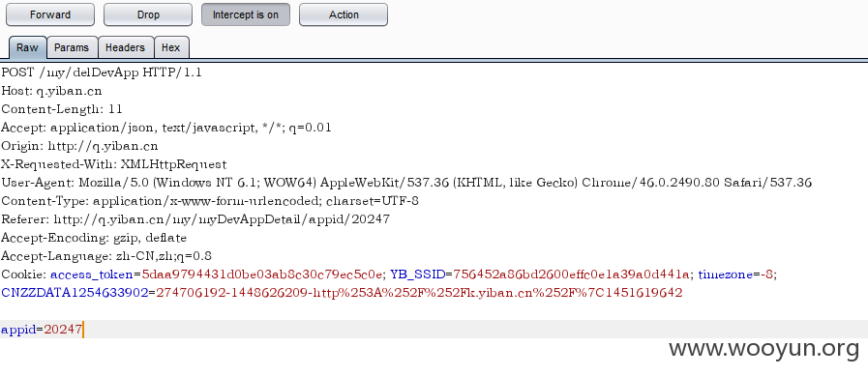Show the Hex tab view

pyautogui.click(x=171, y=47)
